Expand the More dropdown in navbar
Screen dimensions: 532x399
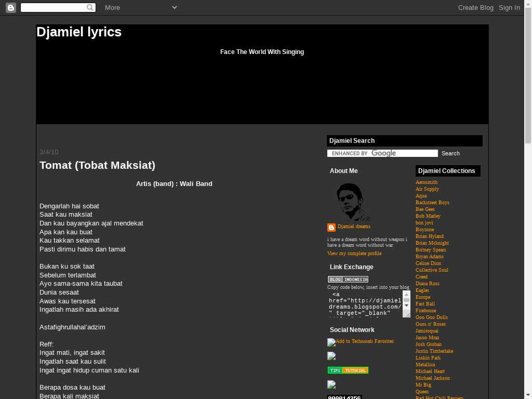(174, 7)
